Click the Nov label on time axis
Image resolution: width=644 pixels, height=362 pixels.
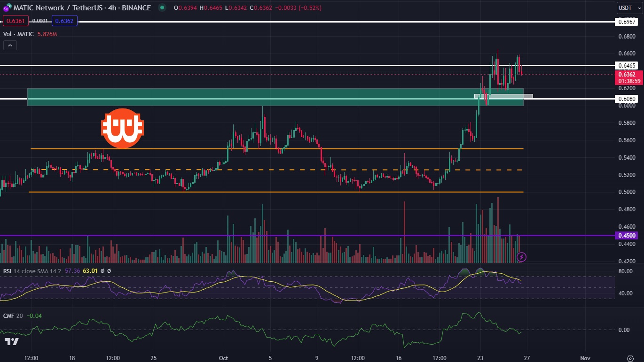pos(585,358)
